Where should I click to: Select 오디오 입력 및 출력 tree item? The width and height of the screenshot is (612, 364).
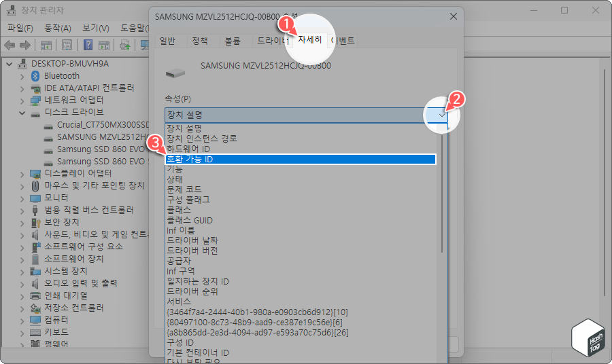pos(80,283)
